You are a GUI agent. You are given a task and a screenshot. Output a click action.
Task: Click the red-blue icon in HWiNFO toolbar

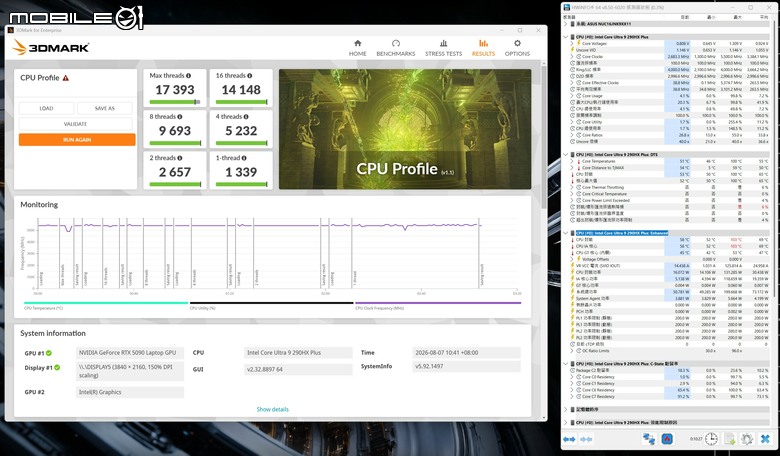tap(667, 439)
